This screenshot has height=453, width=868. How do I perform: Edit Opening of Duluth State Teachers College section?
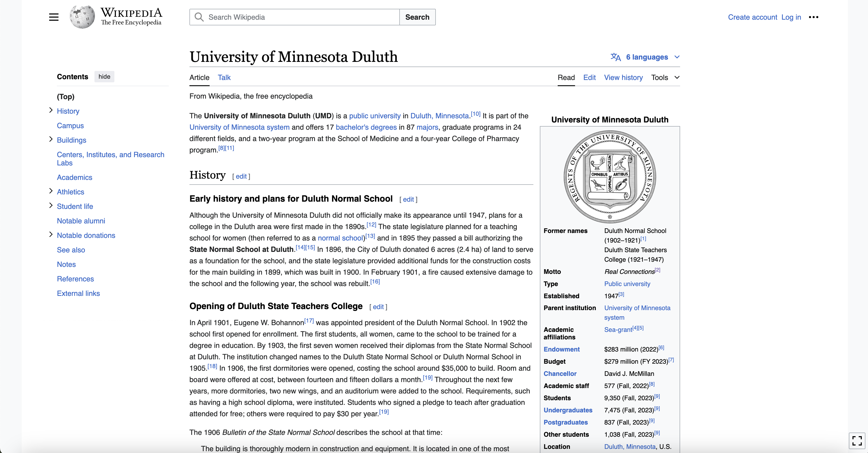tap(378, 307)
